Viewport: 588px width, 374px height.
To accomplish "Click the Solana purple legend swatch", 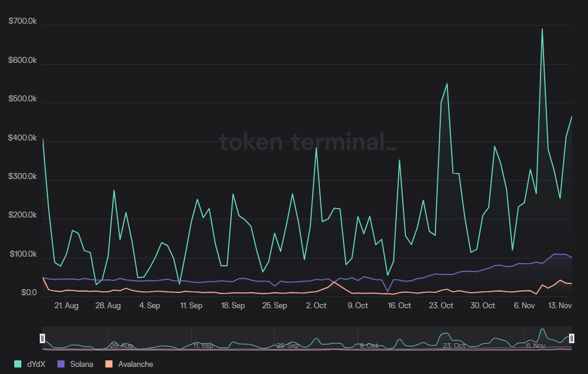I will (x=61, y=364).
